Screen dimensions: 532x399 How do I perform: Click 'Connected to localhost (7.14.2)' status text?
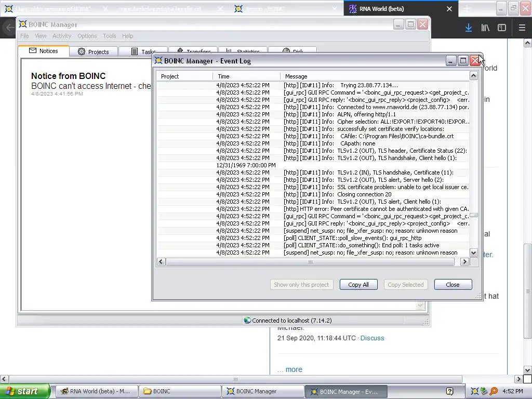(292, 321)
